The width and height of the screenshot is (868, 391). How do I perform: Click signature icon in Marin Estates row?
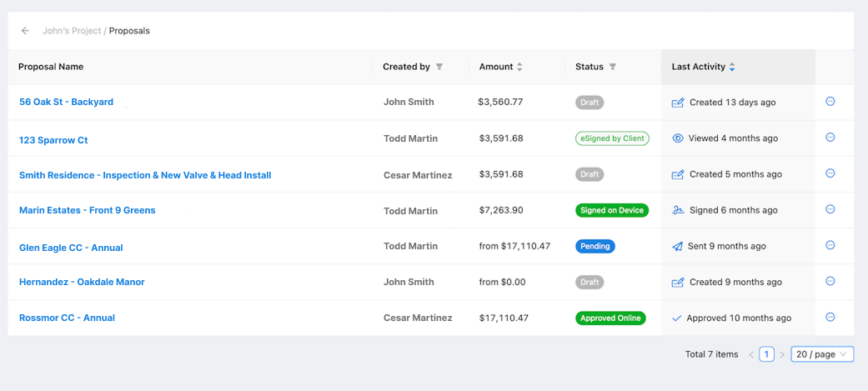coord(678,210)
